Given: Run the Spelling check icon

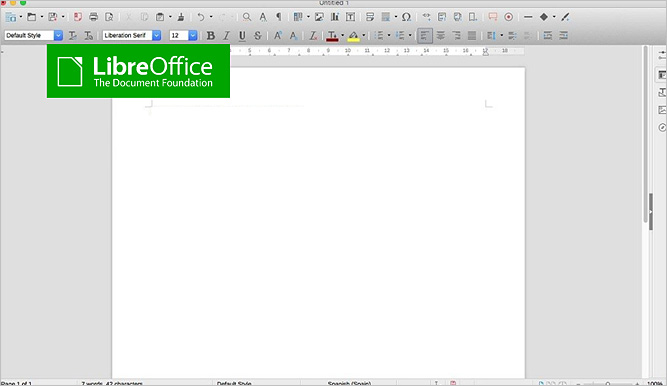Looking at the screenshot, I should pyautogui.click(x=263, y=17).
